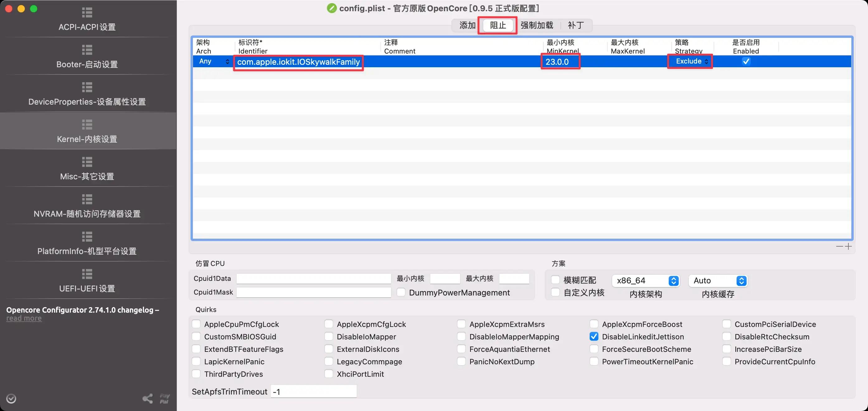Screen dimensions: 868x411
Task: Click the share icon in sidebar footer
Action: (x=148, y=399)
